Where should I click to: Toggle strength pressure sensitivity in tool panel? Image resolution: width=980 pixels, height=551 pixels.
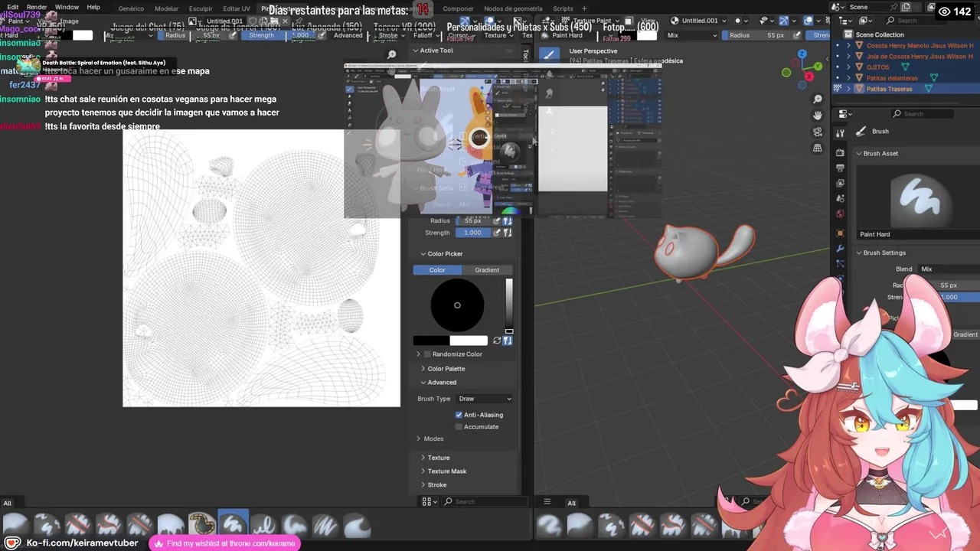click(497, 233)
